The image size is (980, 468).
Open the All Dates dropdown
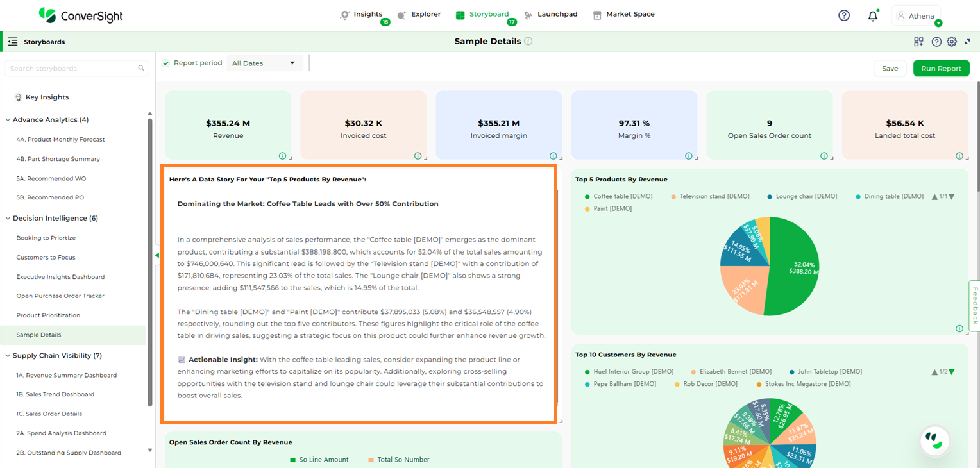[264, 63]
